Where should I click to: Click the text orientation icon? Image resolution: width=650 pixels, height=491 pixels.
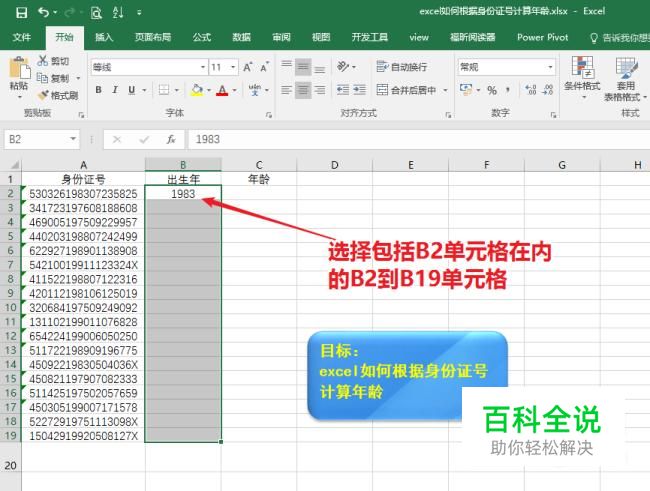343,66
